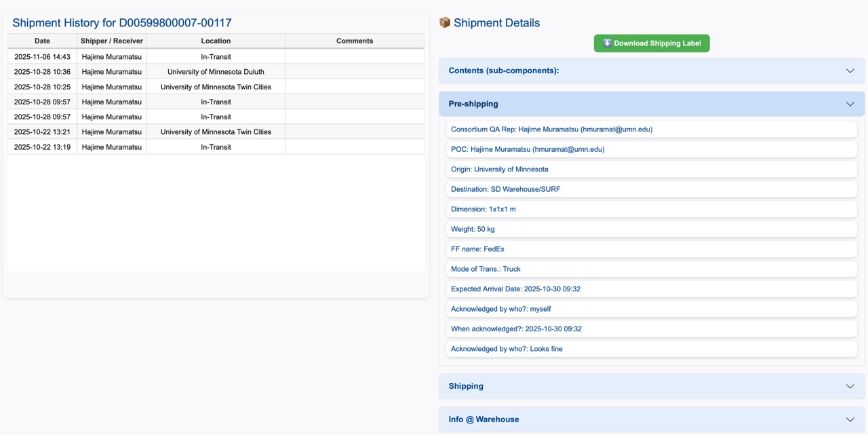Select the Expected Arrival Date entry
868x435 pixels.
click(x=515, y=289)
